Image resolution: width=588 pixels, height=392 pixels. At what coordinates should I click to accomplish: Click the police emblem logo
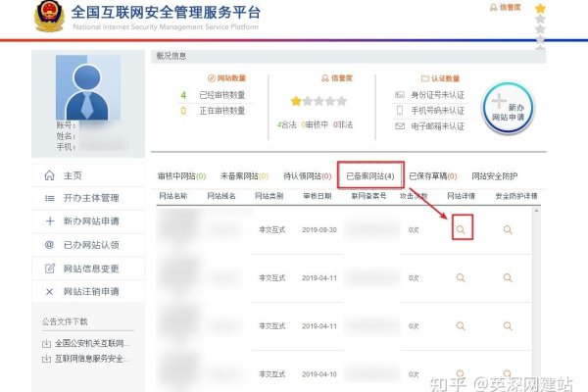coord(49,16)
